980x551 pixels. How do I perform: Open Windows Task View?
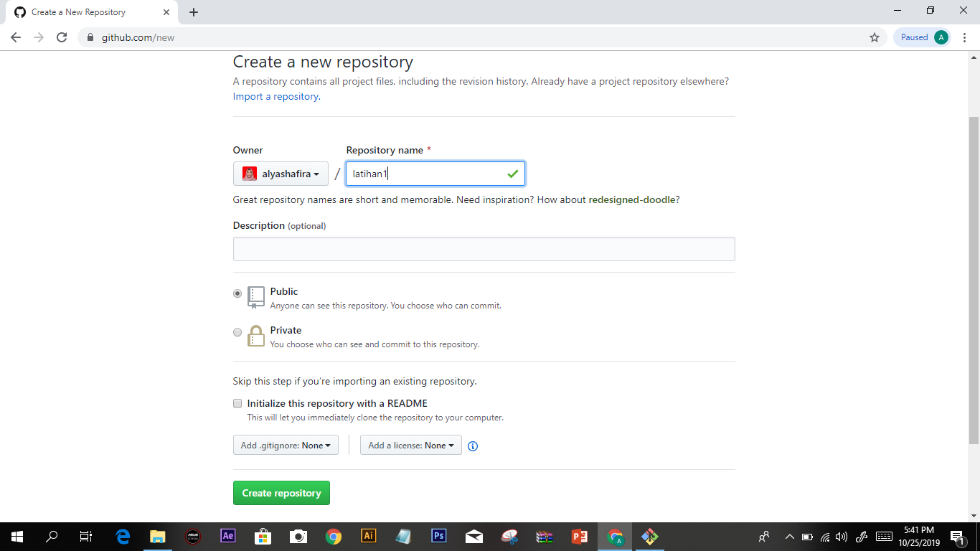pos(86,536)
